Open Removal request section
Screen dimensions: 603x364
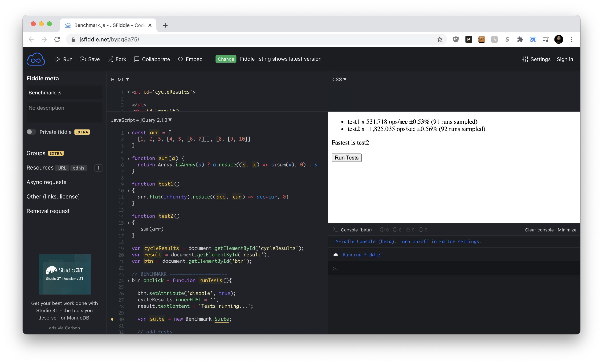point(48,211)
